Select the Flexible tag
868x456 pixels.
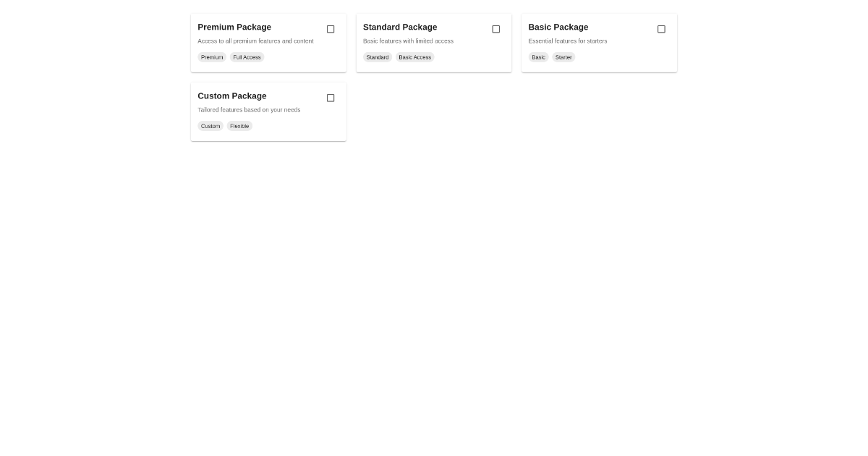tap(239, 126)
